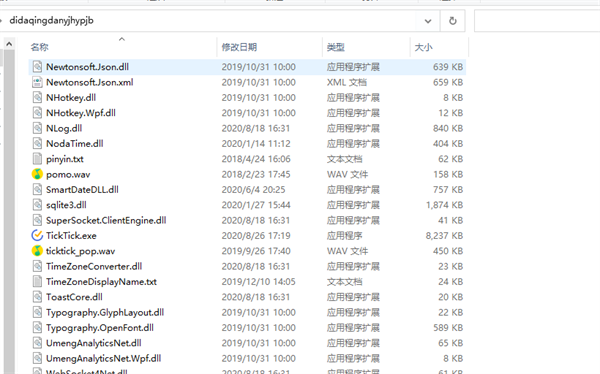The image size is (600, 374).
Task: Click the ticktick_pop.wav audio icon
Action: 37,251
